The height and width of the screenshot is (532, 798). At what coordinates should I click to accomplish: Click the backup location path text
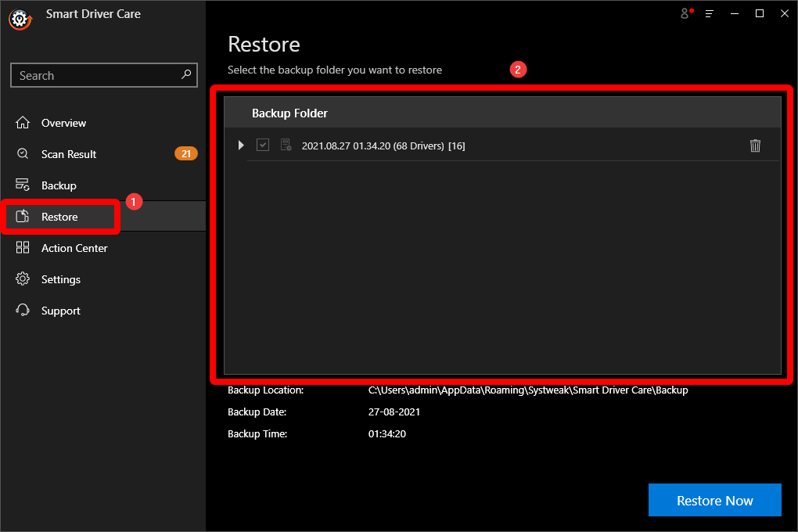[528, 390]
